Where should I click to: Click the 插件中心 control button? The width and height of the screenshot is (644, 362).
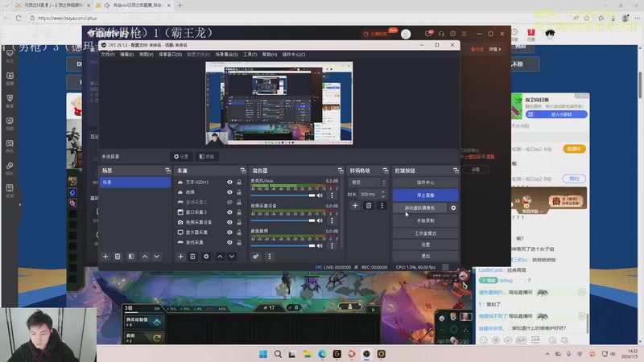426,183
